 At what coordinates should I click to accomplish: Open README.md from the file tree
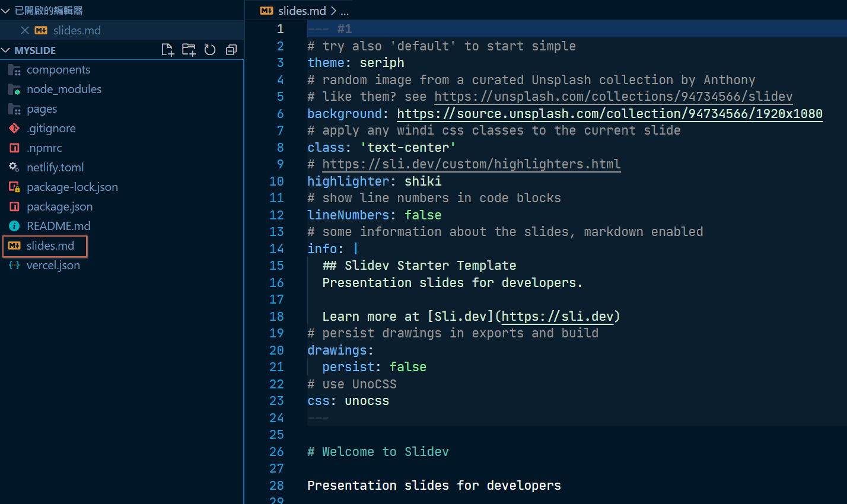click(58, 226)
